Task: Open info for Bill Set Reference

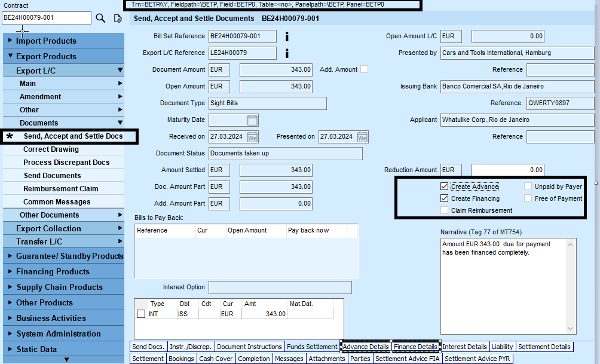Action: (x=287, y=36)
